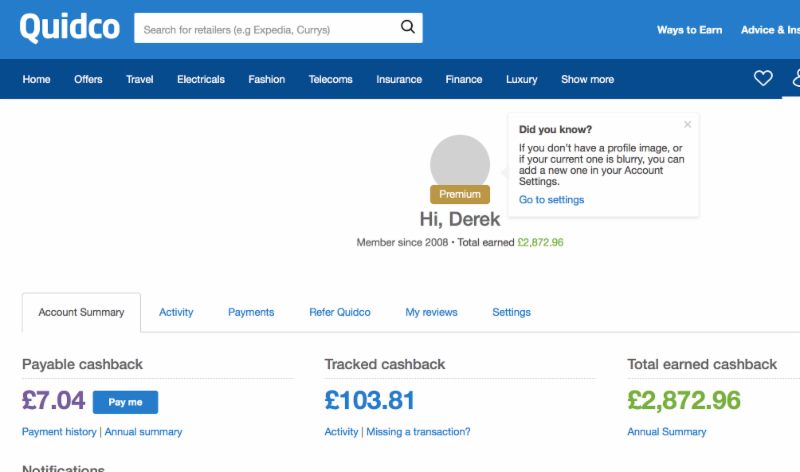Viewport: 800px width, 472px height.
Task: Open the My reviews tab
Action: pos(431,312)
